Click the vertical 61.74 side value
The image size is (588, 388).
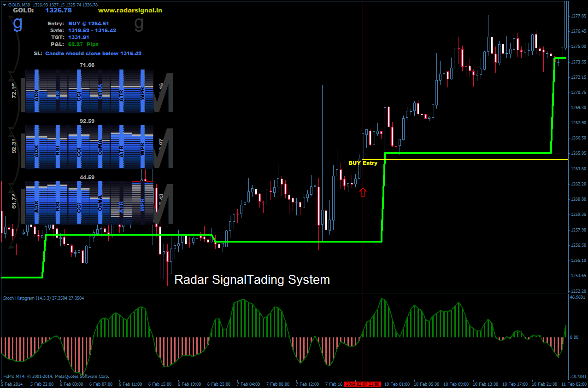pyautogui.click(x=14, y=202)
